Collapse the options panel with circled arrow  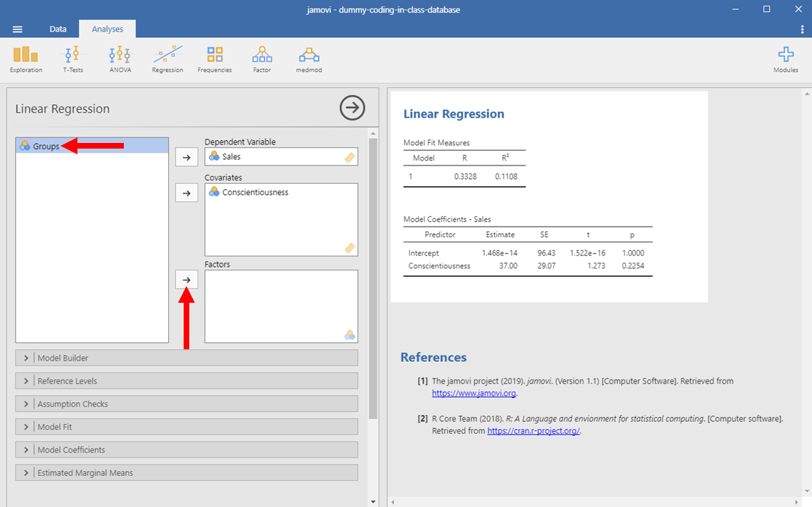pyautogui.click(x=353, y=108)
